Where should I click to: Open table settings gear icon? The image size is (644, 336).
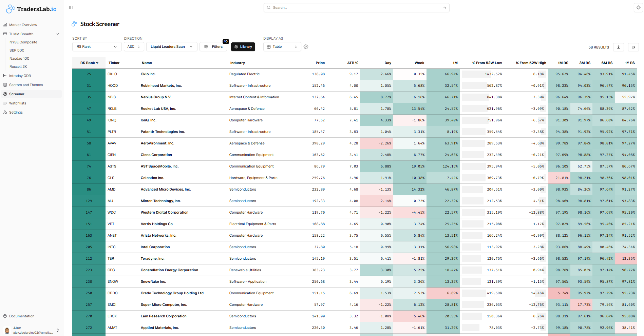pos(306,47)
